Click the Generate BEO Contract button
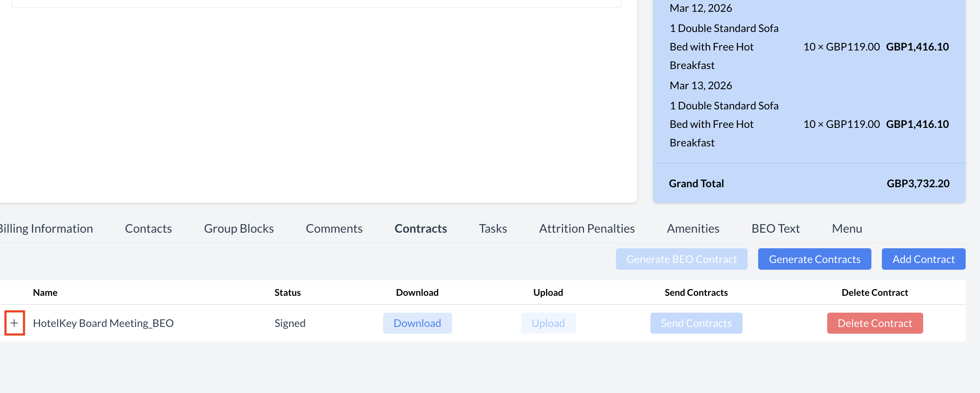 tap(681, 259)
